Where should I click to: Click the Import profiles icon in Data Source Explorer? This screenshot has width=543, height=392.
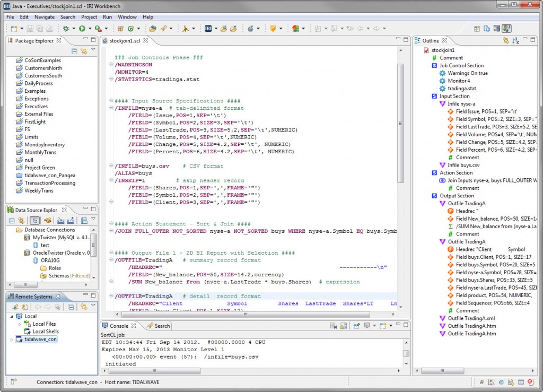60,221
